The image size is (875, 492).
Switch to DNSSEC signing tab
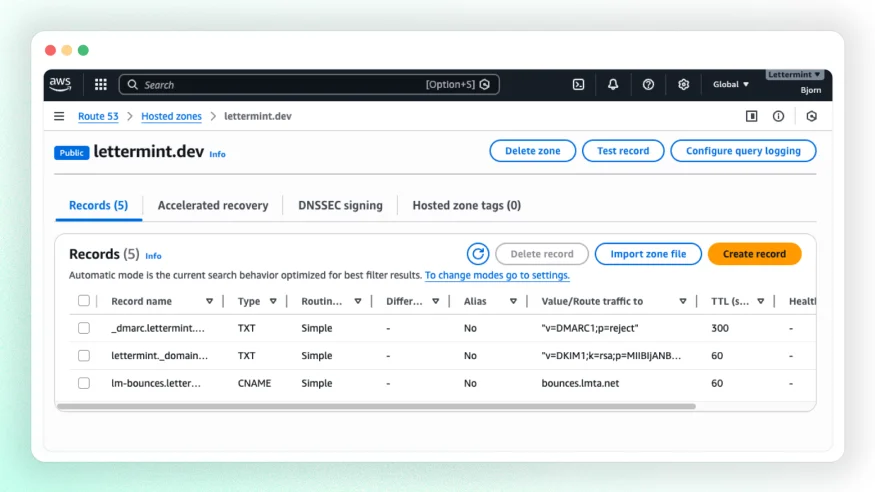(x=340, y=205)
